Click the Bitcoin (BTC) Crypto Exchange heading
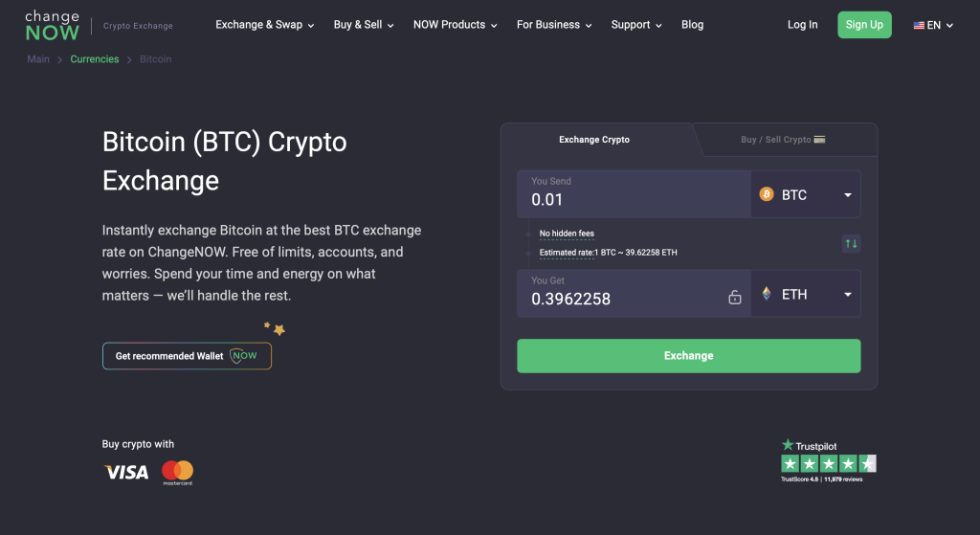This screenshot has height=535, width=980. coord(224,161)
